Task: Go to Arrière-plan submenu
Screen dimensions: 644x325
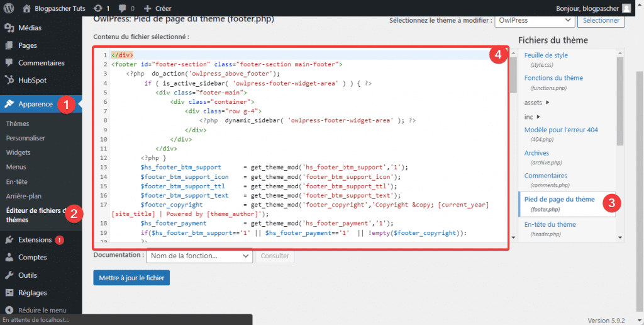Action: click(x=24, y=197)
